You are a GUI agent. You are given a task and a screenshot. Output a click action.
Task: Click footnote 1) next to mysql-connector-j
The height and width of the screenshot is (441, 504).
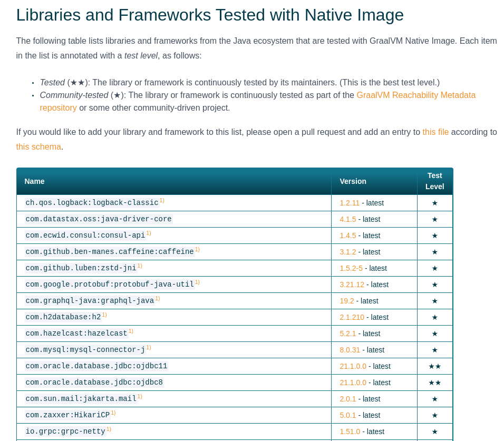click(149, 348)
